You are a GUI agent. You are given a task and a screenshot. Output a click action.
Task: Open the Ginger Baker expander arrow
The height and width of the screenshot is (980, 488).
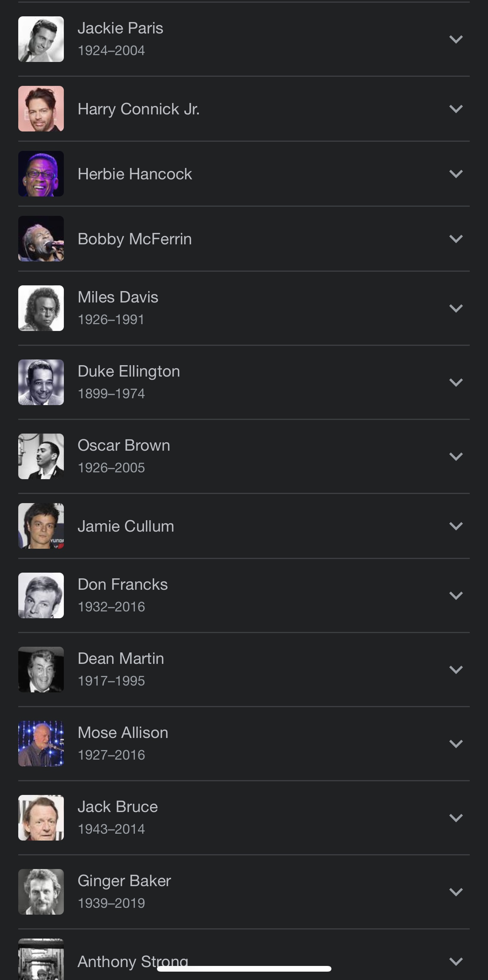pos(456,892)
